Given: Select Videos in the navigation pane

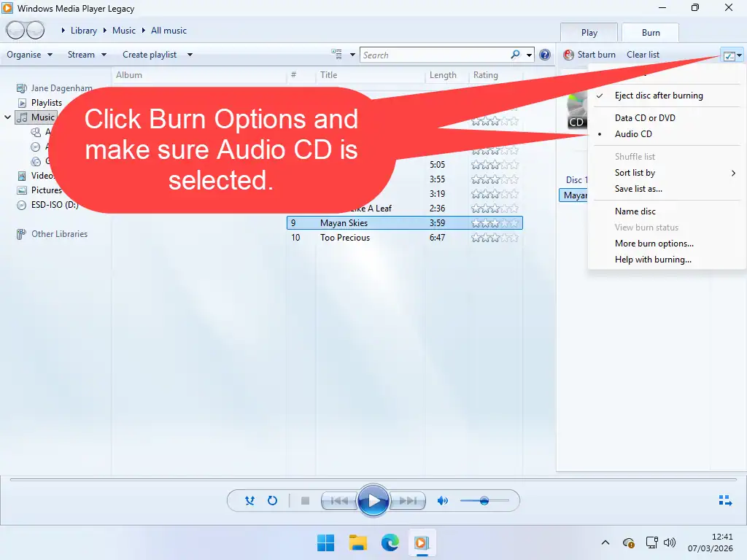Looking at the screenshot, I should (42, 175).
